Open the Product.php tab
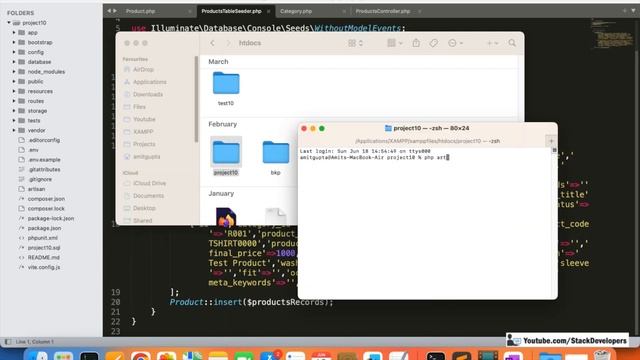640x360 pixels. click(140, 11)
